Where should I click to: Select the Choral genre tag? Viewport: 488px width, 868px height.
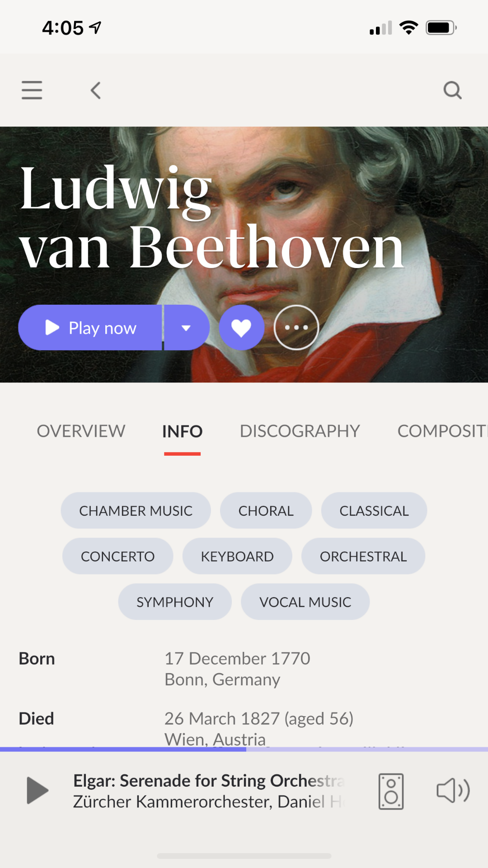pos(266,511)
